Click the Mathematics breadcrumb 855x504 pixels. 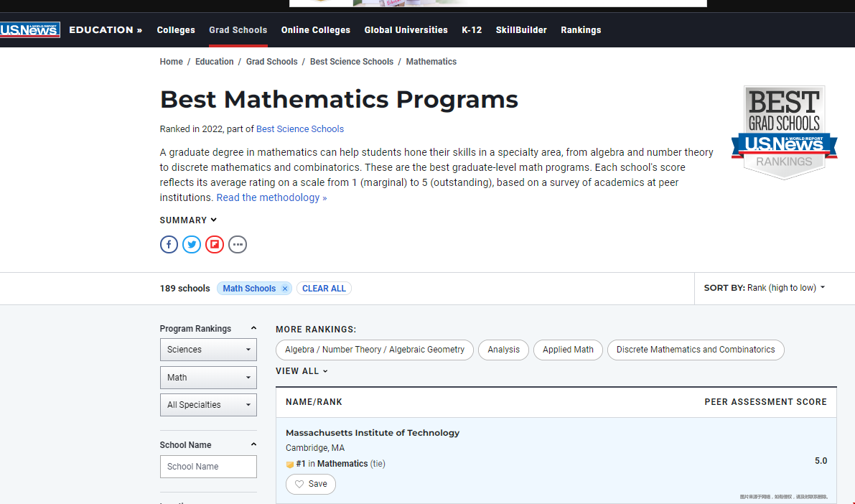point(431,62)
